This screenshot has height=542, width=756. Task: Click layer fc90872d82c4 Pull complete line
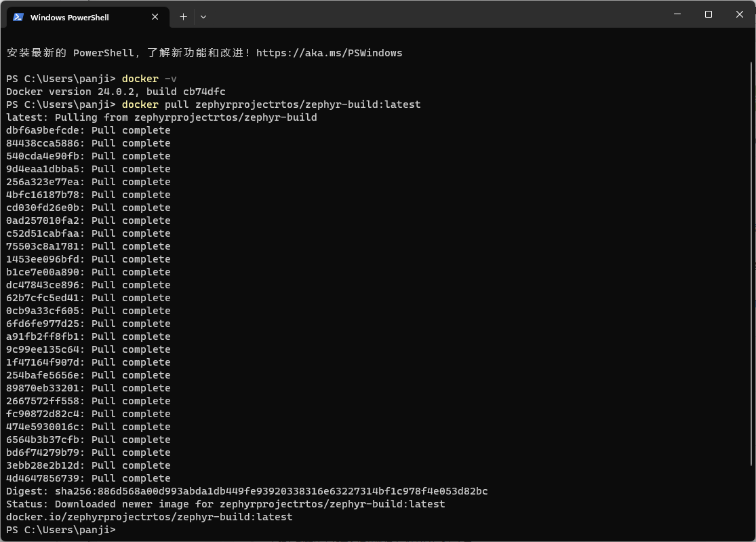click(88, 414)
